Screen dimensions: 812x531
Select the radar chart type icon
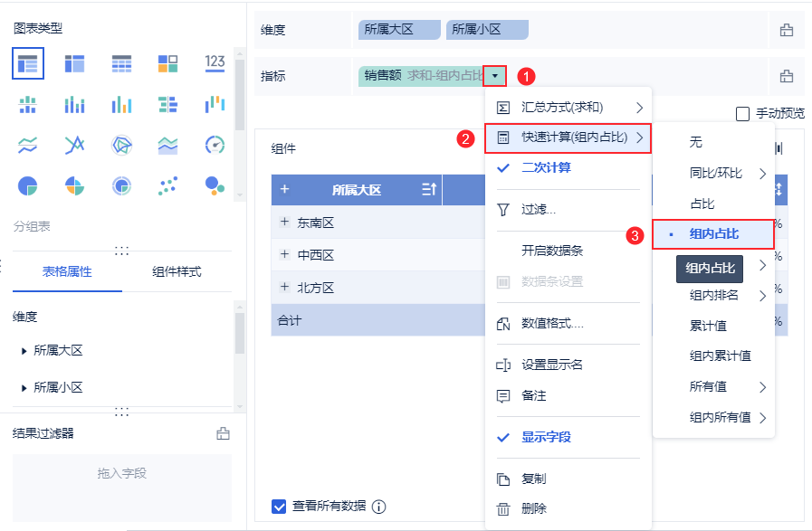[x=121, y=145]
